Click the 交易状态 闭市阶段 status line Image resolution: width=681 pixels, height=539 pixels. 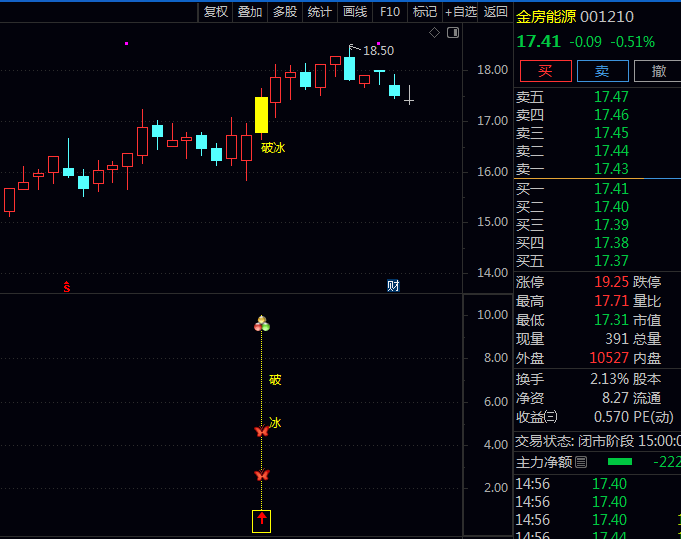point(598,442)
